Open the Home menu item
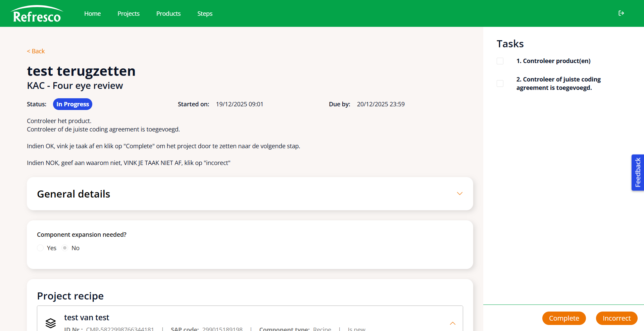This screenshot has width=644, height=331. [93, 13]
